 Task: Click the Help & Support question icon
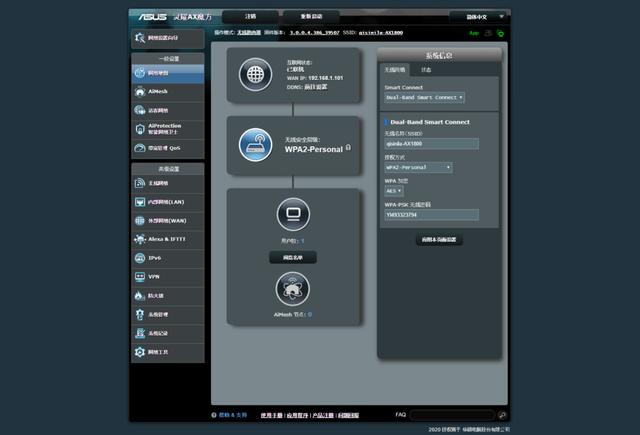(214, 415)
